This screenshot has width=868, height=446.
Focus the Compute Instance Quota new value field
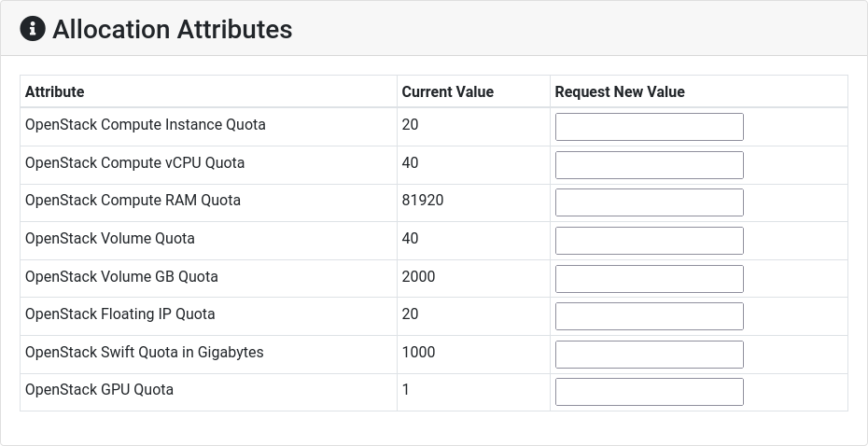[650, 127]
